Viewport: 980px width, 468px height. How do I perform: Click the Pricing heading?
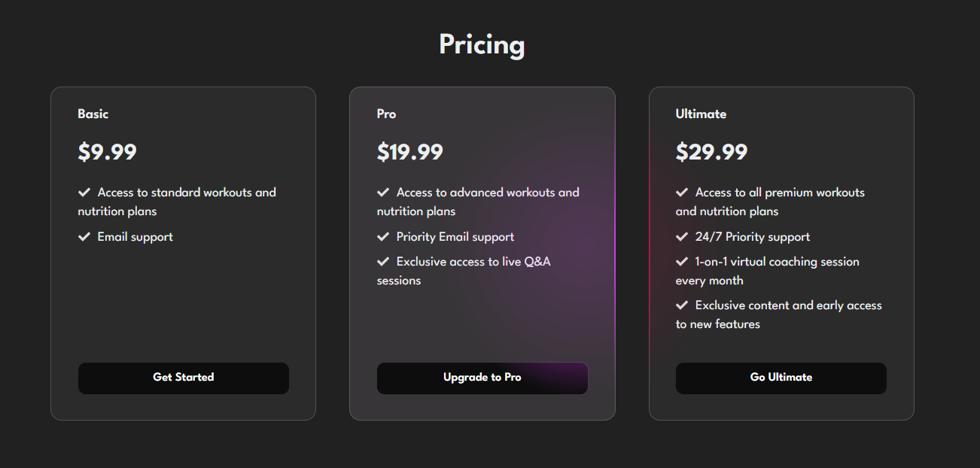(482, 45)
